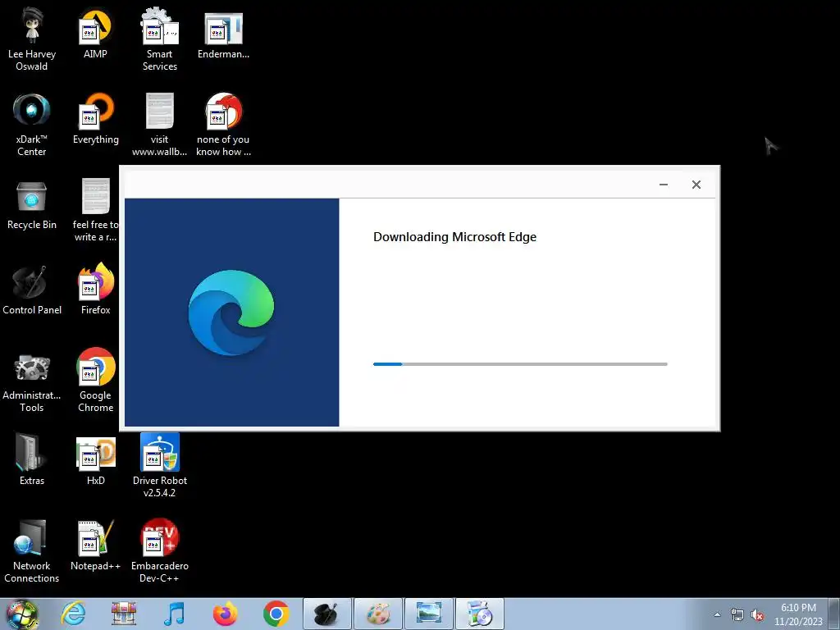Image resolution: width=840 pixels, height=630 pixels.
Task: Click the 'Downloading Microsoft Edge' heading text
Action: coord(454,237)
